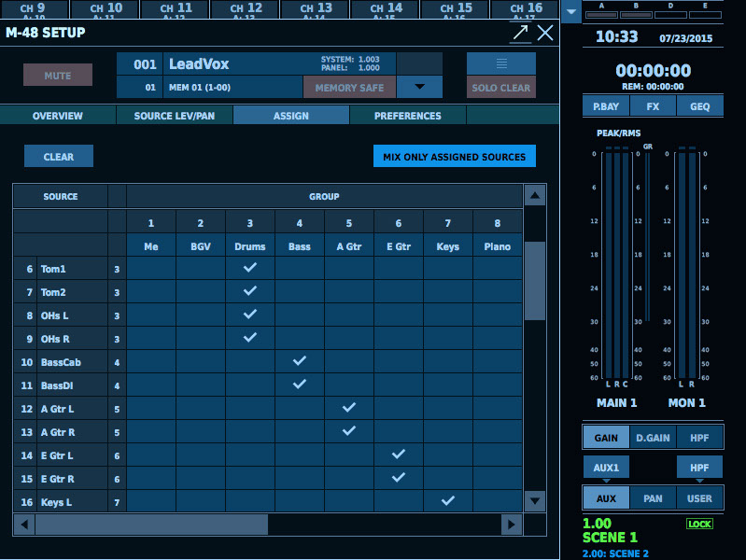Uncheck BassDI in the Bass group
The height and width of the screenshot is (560, 746).
pyautogui.click(x=300, y=385)
